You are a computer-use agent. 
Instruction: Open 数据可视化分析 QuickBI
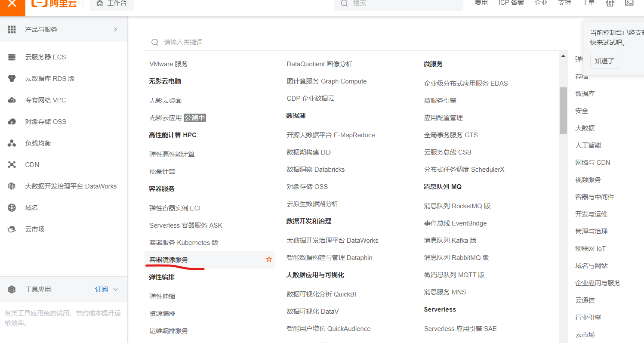click(x=321, y=294)
